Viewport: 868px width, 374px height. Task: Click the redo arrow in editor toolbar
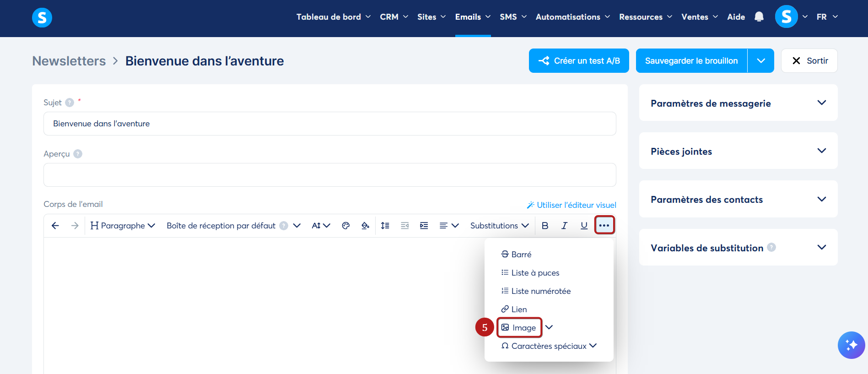click(x=75, y=226)
